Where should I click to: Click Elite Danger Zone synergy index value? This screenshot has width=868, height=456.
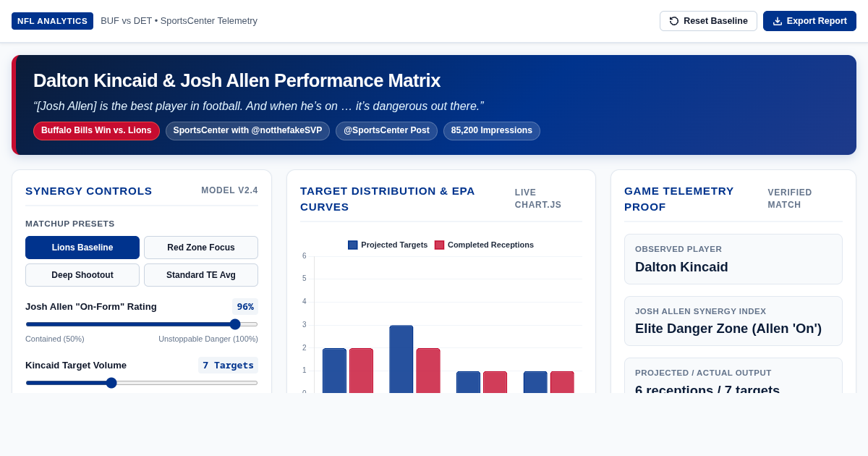tap(728, 329)
